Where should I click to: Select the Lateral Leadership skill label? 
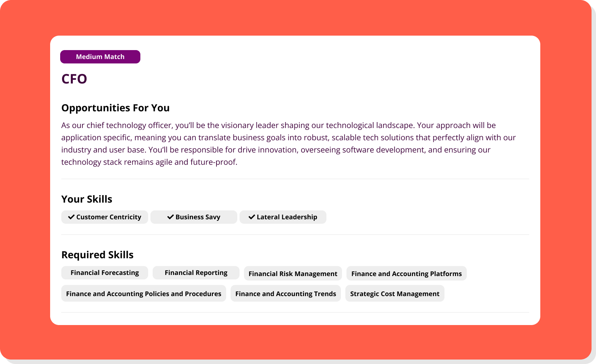pyautogui.click(x=287, y=217)
